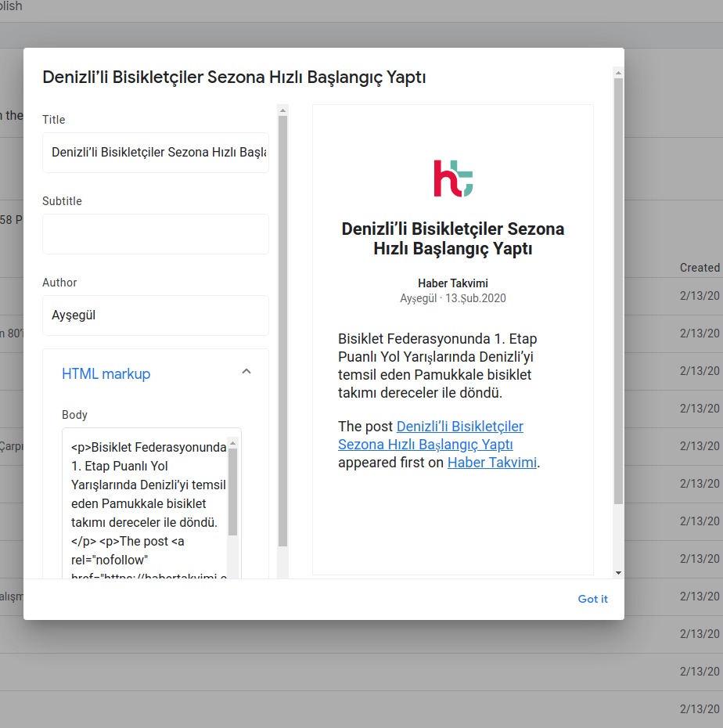Click the dialog heading title text

tap(234, 77)
